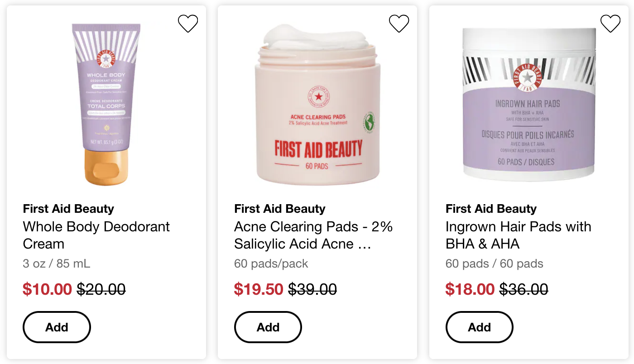Select the $18.00 sale price
This screenshot has width=634, height=364.
click(470, 289)
